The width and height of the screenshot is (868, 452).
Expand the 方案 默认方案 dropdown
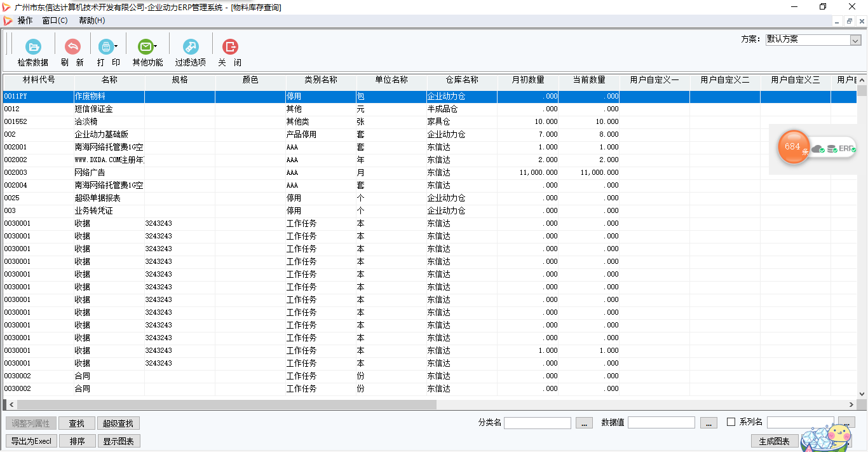point(855,39)
